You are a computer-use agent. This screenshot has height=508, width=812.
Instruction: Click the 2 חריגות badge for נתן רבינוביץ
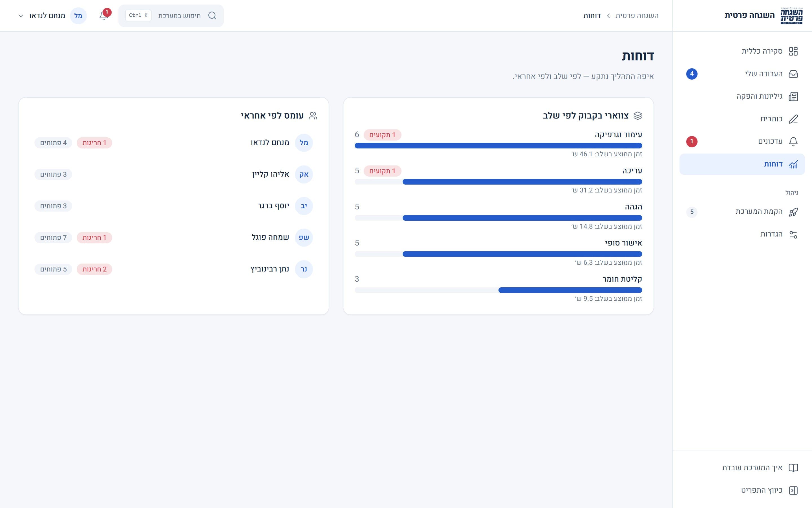tap(94, 269)
